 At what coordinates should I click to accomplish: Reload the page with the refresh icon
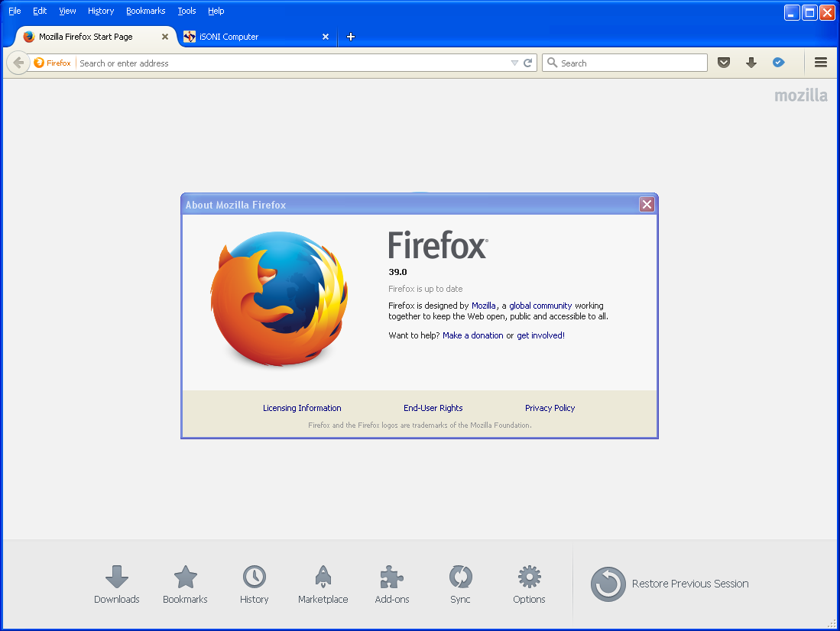point(527,63)
